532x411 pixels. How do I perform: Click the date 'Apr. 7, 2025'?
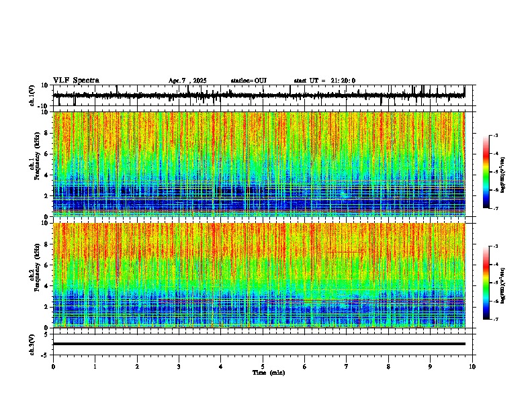click(x=187, y=81)
